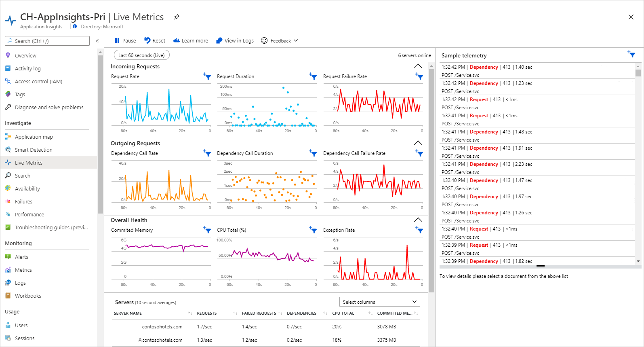644x347 pixels.
Task: Filter the CPU Total chart
Action: click(313, 230)
